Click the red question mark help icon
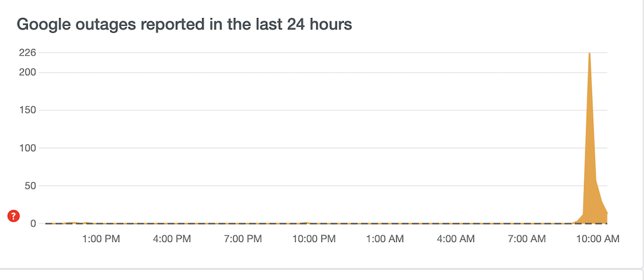This screenshot has height=280, width=644. point(13,216)
